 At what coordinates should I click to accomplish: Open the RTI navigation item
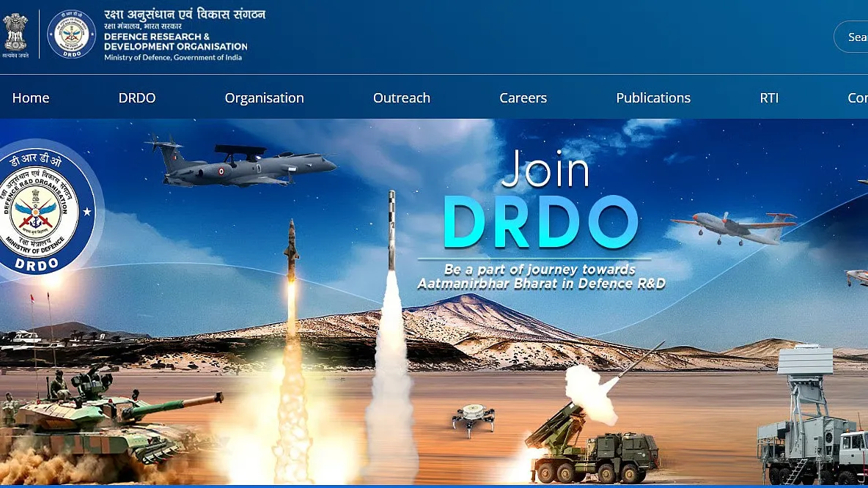(x=769, y=97)
